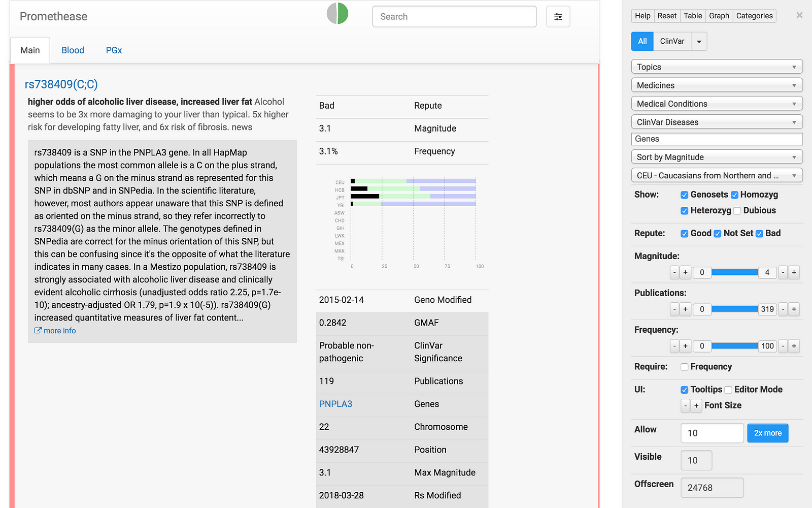Screen dimensions: 812x508
Task: Click the Publications range slider
Action: pos(734,309)
